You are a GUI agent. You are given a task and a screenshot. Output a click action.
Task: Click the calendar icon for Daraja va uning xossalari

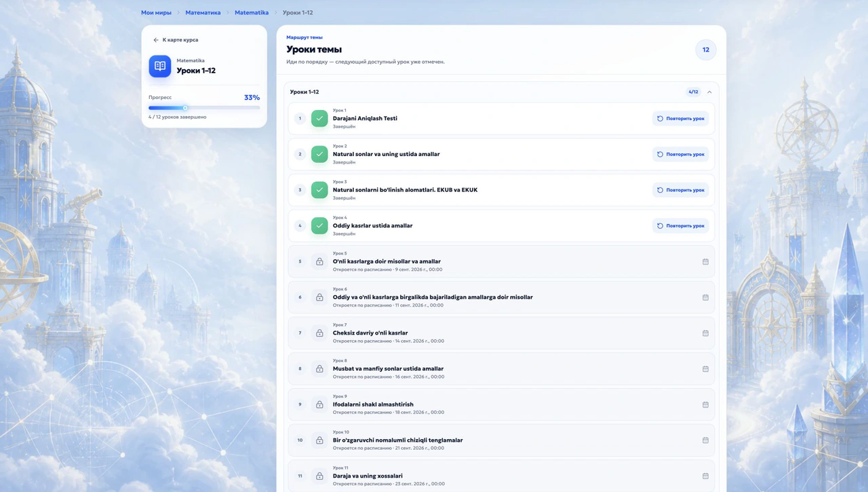[x=705, y=476]
